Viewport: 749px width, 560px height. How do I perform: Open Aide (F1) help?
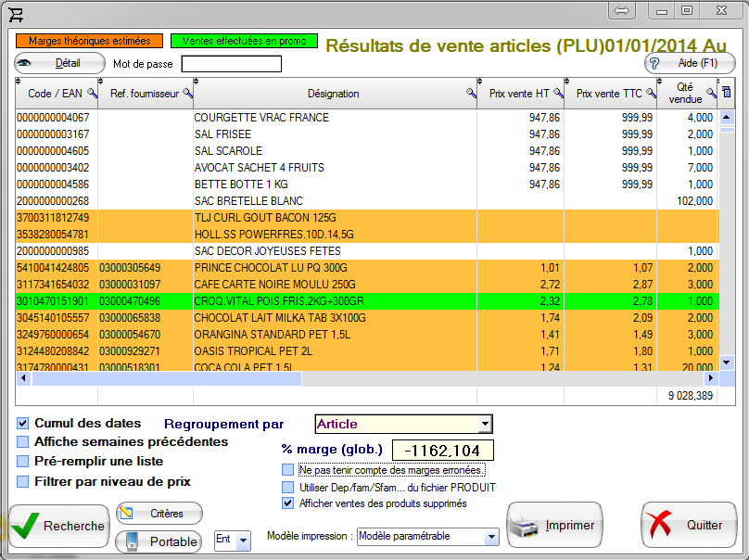click(x=690, y=63)
